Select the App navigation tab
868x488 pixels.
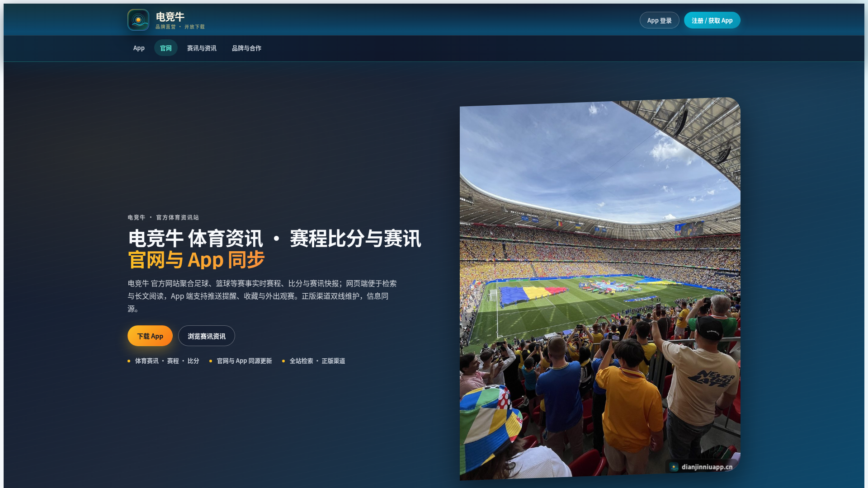[139, 48]
